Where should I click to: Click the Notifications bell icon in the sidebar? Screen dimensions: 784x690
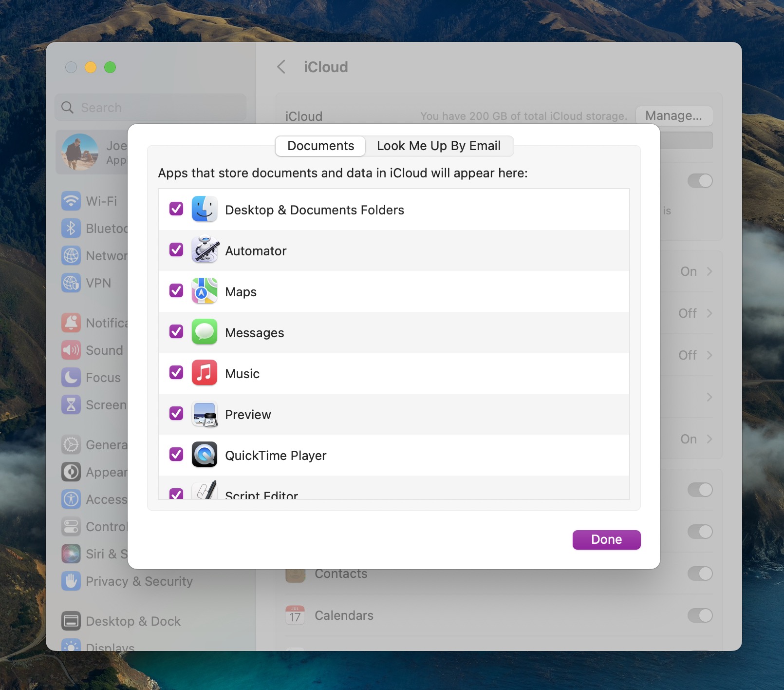point(71,323)
